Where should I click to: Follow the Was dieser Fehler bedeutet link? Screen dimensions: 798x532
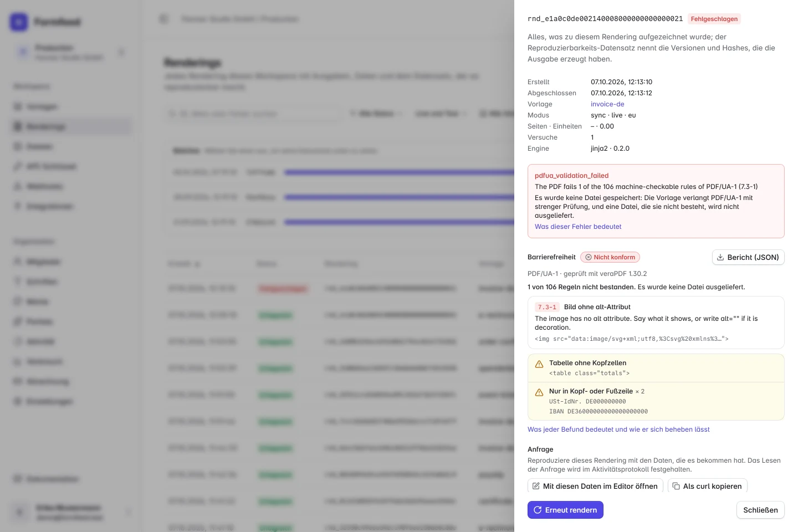[578, 227]
